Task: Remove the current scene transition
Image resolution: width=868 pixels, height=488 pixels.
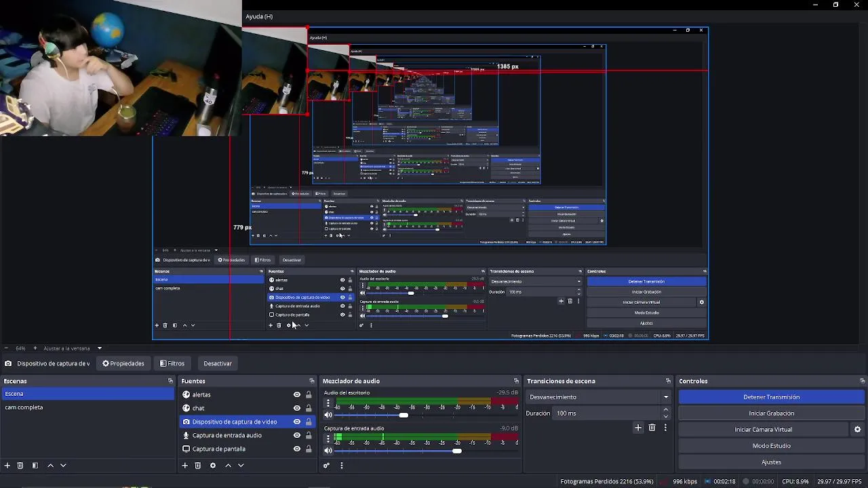Action: [652, 428]
